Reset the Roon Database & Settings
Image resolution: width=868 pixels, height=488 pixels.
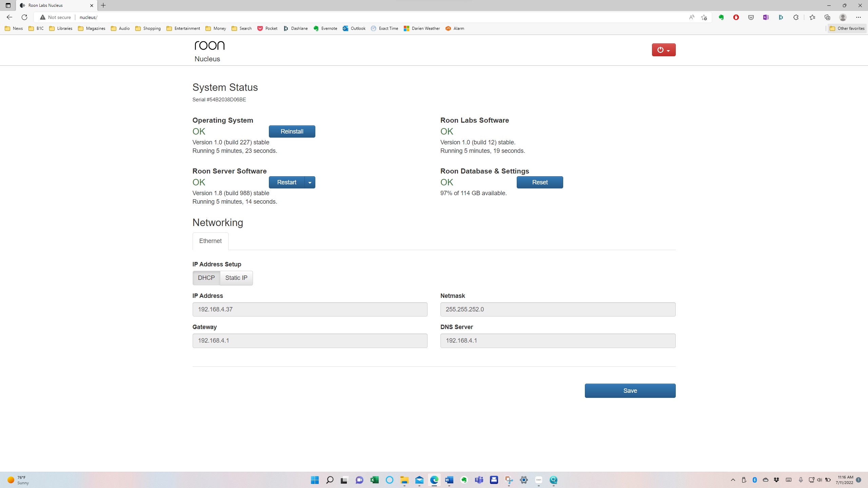click(540, 182)
